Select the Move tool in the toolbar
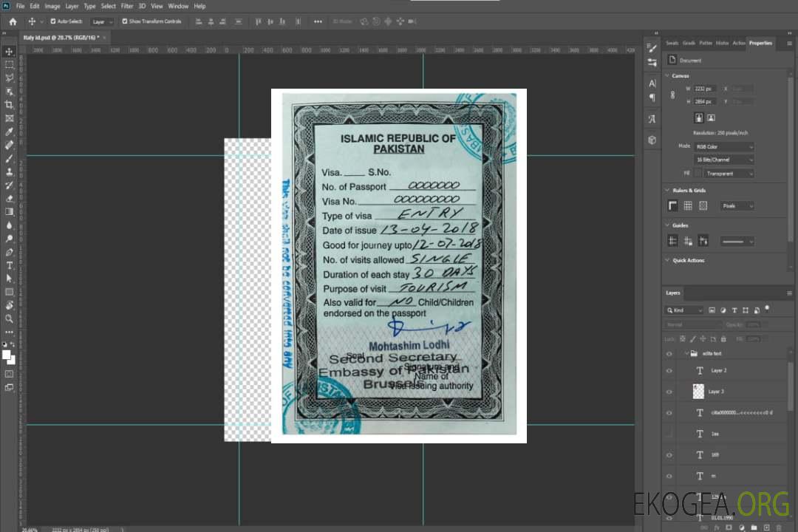 pyautogui.click(x=10, y=51)
